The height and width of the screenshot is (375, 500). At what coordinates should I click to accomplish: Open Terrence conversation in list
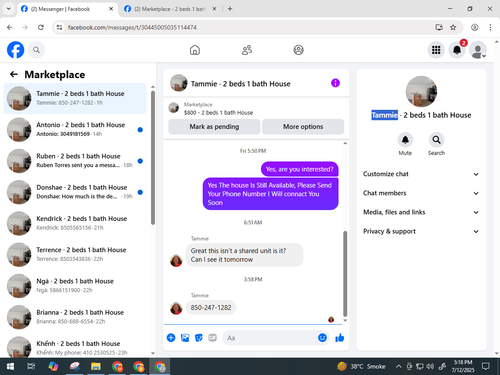(x=75, y=255)
